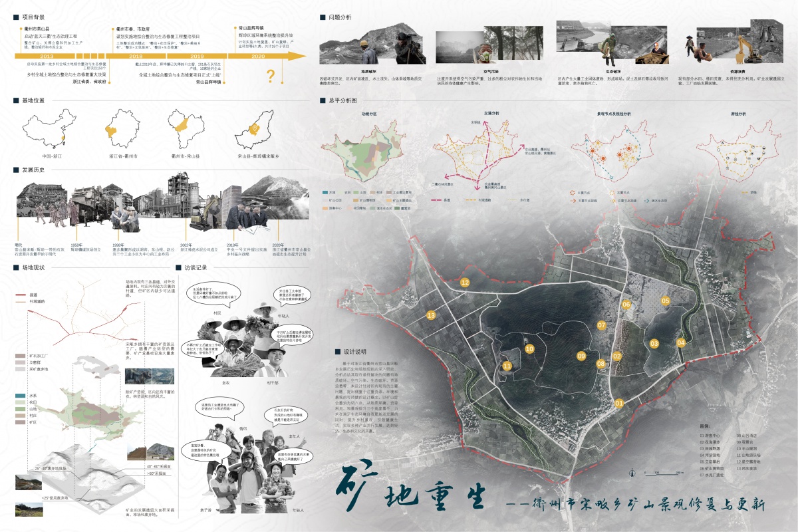Click the 场地现状 section heading
The width and height of the screenshot is (798, 532).
coord(32,268)
